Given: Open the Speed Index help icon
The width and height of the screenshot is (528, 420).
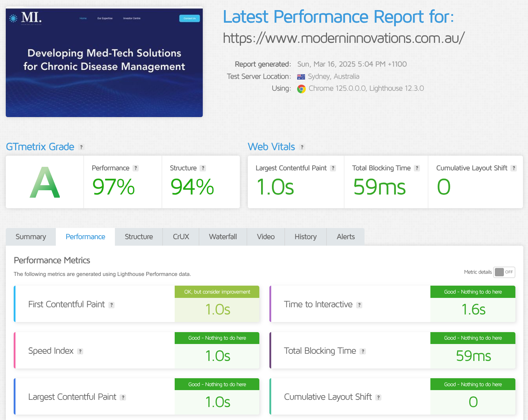Looking at the screenshot, I should [x=80, y=351].
